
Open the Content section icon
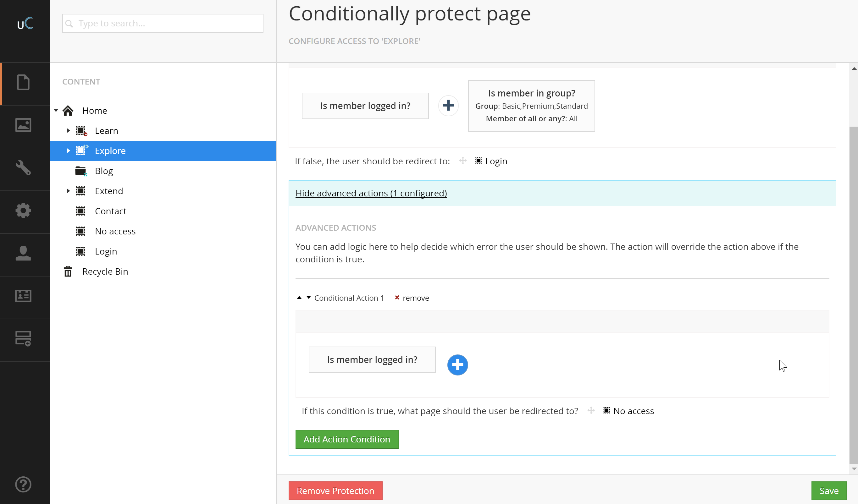point(23,82)
